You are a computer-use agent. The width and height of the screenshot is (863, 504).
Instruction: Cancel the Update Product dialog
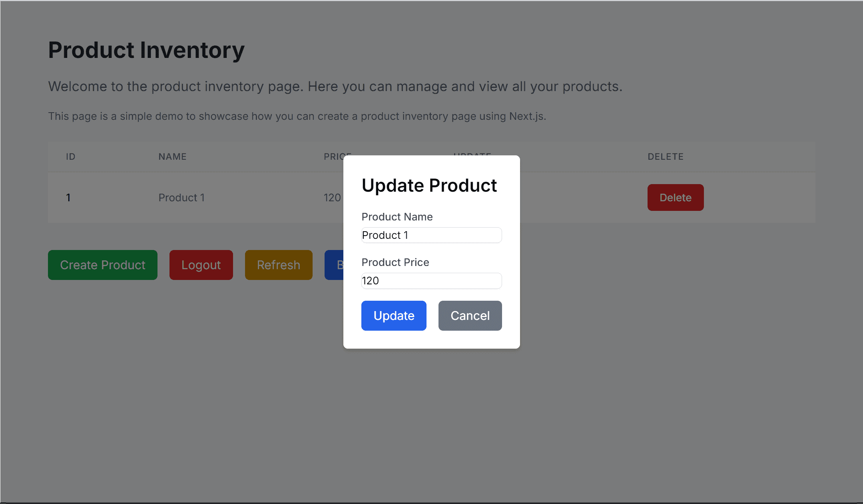click(470, 315)
